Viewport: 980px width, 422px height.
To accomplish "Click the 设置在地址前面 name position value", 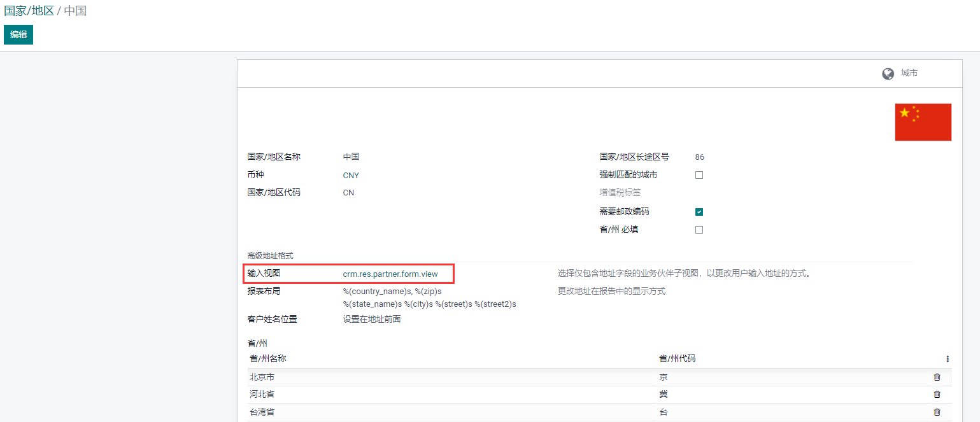I will [372, 320].
